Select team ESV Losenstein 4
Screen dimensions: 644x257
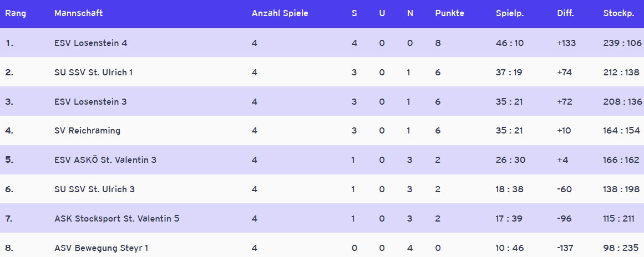[91, 43]
